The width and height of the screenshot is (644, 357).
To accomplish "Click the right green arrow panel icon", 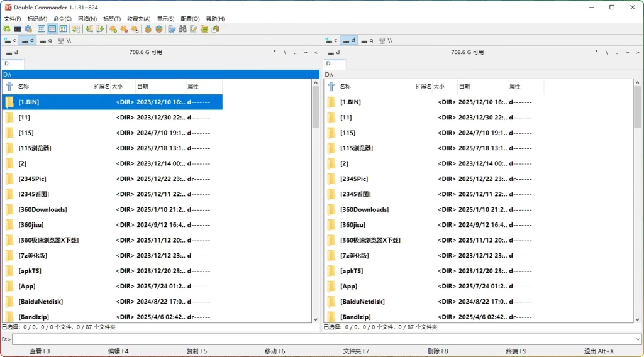I will pyautogui.click(x=100, y=29).
